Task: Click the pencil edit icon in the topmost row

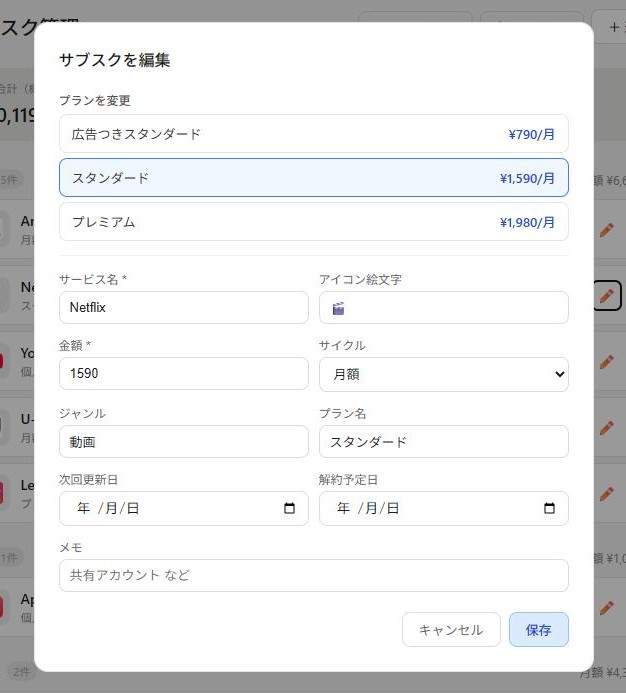Action: [606, 230]
